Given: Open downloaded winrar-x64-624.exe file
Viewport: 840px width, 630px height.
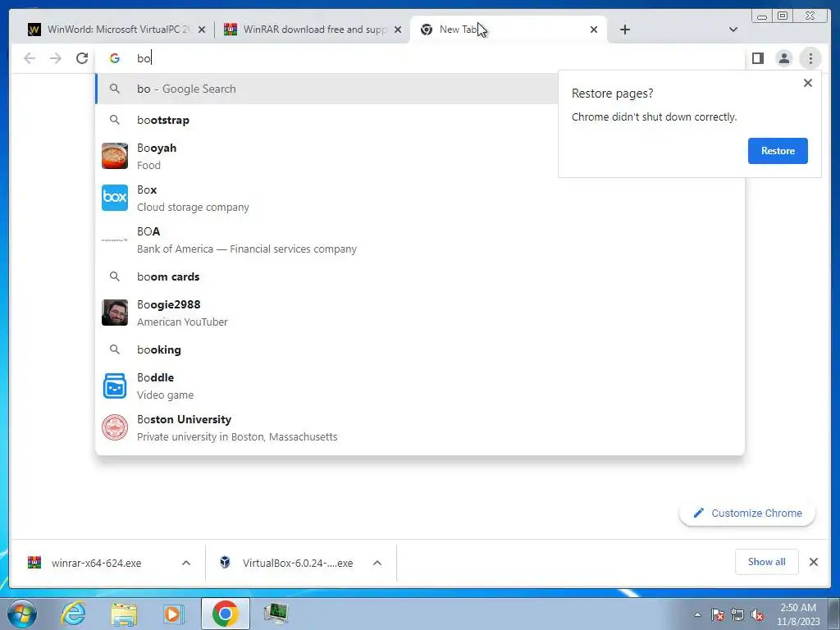Looking at the screenshot, I should [x=95, y=563].
